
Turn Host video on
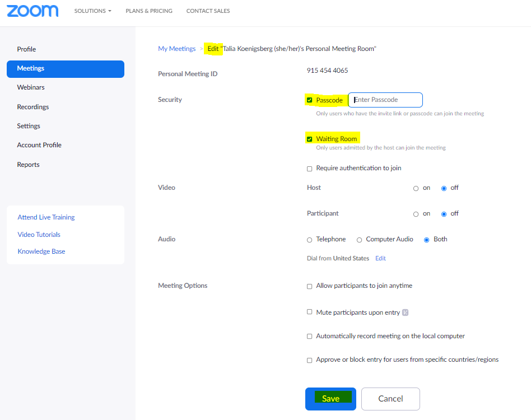tap(416, 189)
